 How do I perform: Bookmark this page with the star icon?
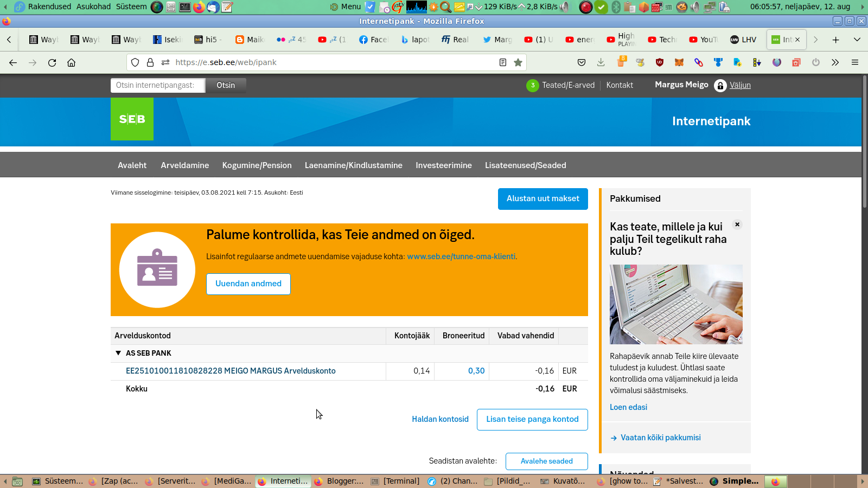click(518, 62)
